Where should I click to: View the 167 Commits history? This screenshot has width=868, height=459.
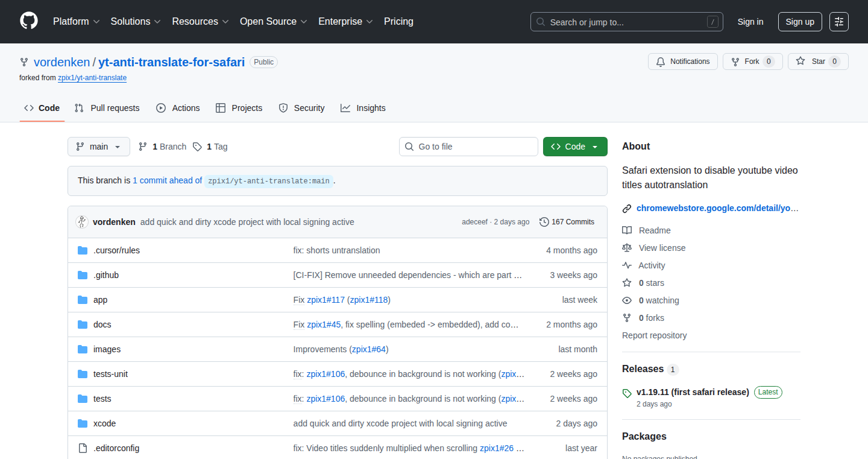[x=567, y=222]
